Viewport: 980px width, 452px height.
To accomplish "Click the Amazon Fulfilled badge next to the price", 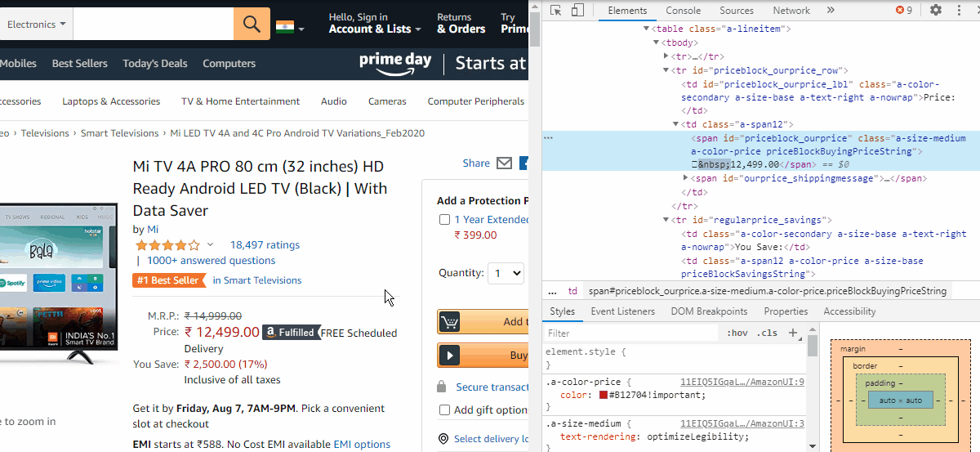I will click(x=291, y=333).
